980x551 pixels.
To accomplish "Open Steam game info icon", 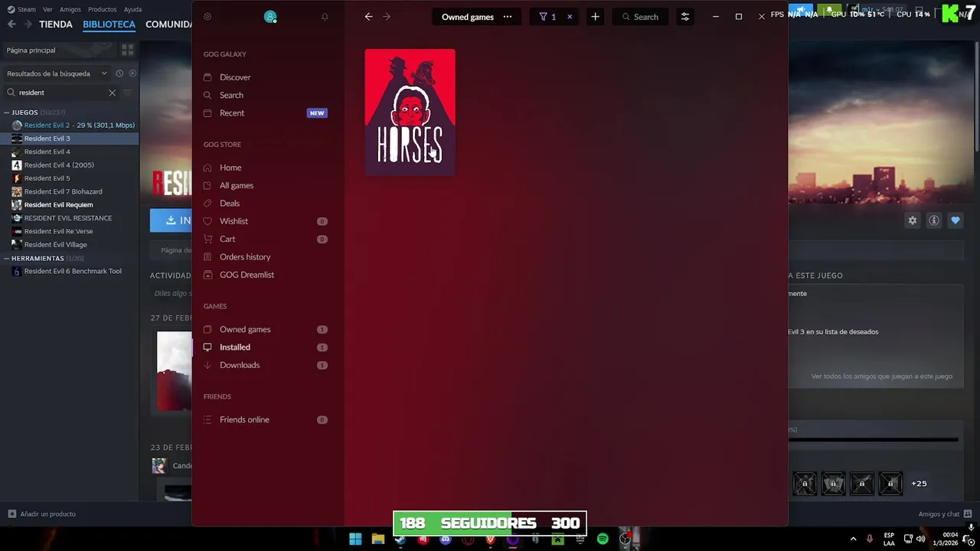I will pyautogui.click(x=934, y=220).
